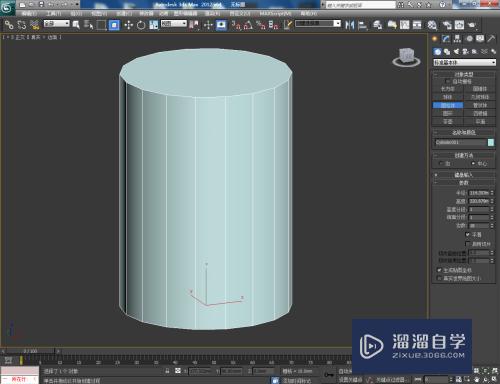Click the Cone primitive button
This screenshot has width=500, height=384.
tap(480, 89)
